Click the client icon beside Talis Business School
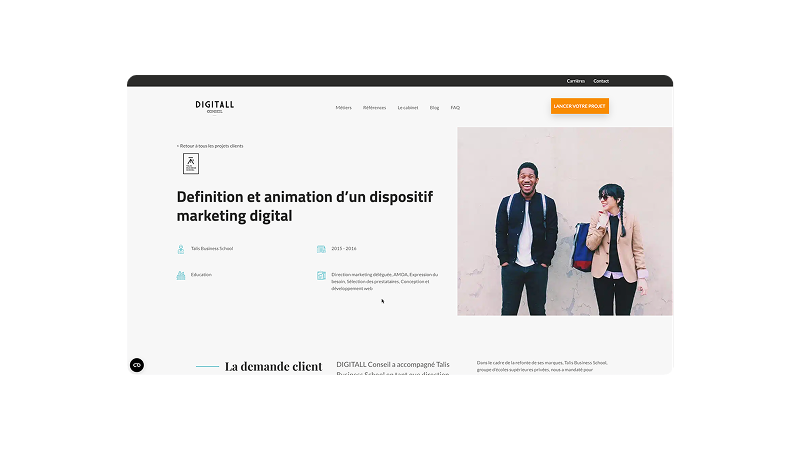Screen dimensions: 800x450 click(x=181, y=249)
